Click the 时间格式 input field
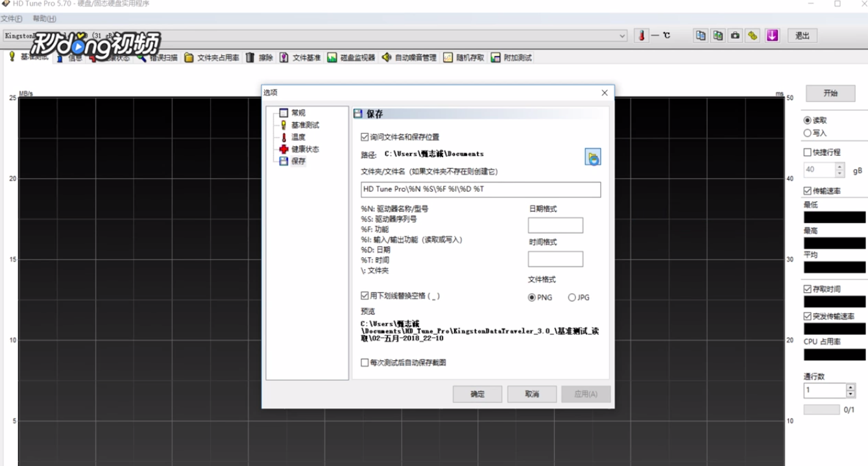 (555, 259)
